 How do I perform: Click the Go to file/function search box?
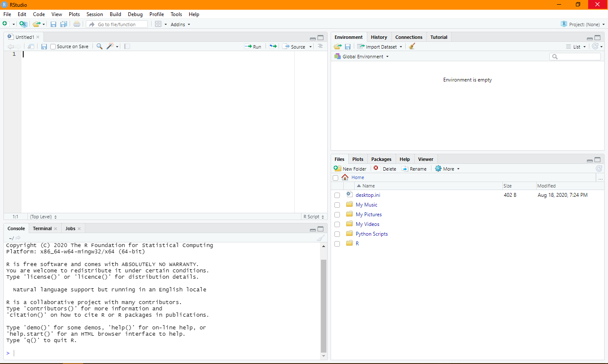[x=117, y=24]
